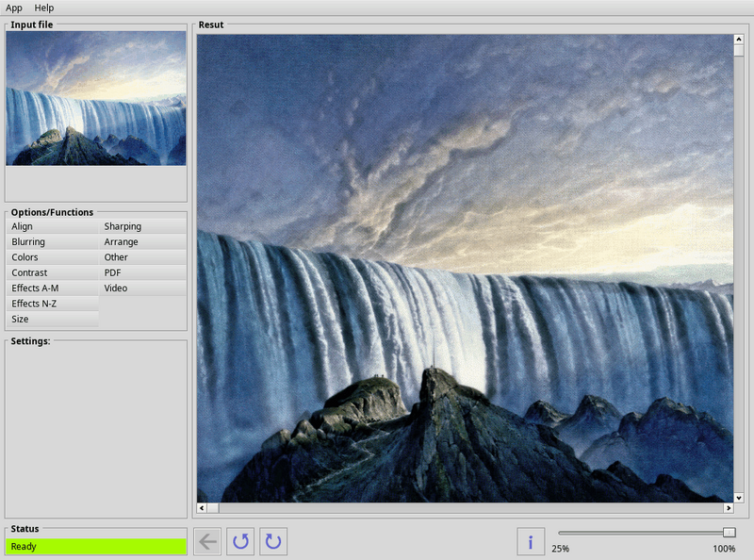Open the Size options
This screenshot has width=754, height=560.
53,319
